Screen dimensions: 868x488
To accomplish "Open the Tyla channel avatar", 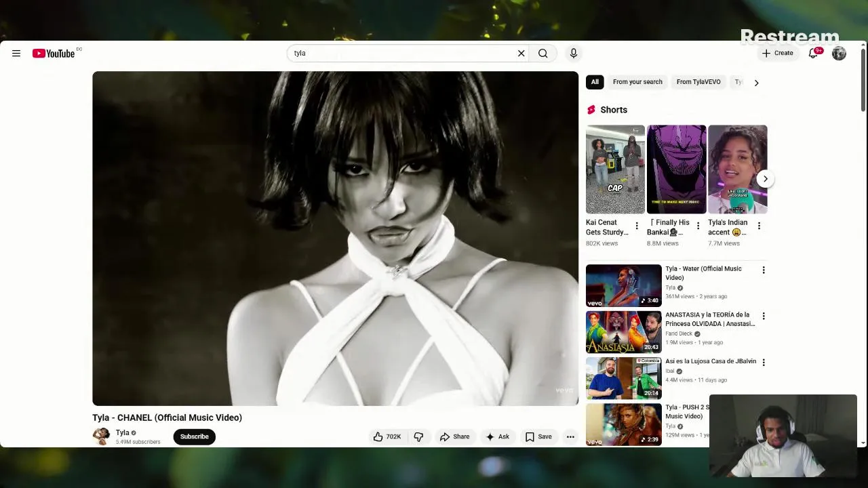I will pyautogui.click(x=101, y=436).
